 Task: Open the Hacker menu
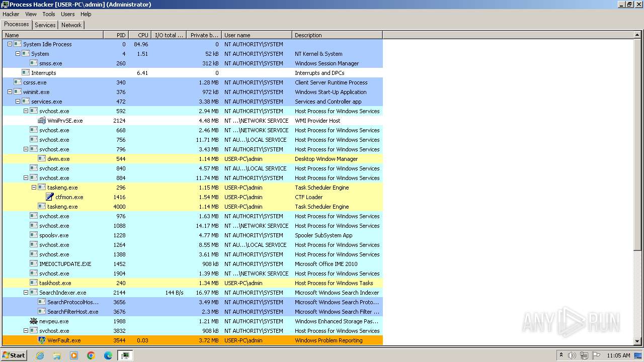tap(11, 14)
